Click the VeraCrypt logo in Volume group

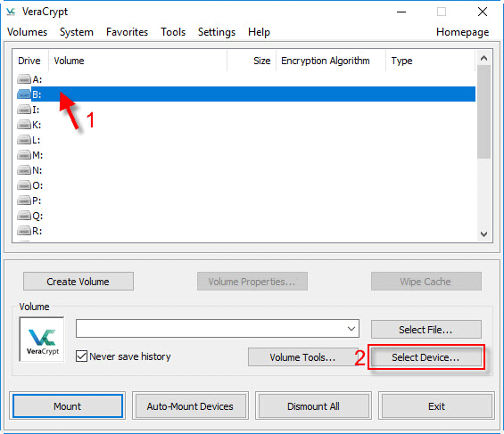click(42, 340)
